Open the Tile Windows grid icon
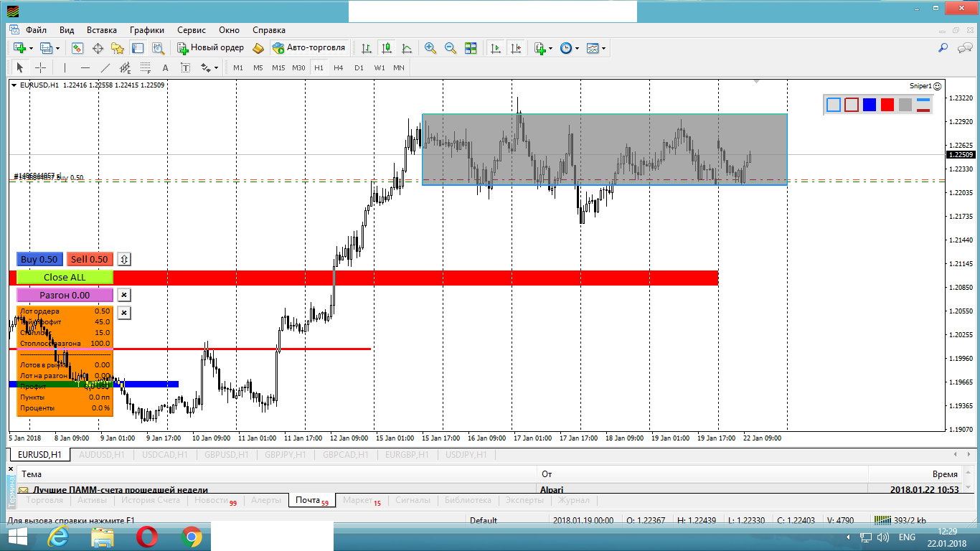This screenshot has width=980, height=551. click(471, 48)
